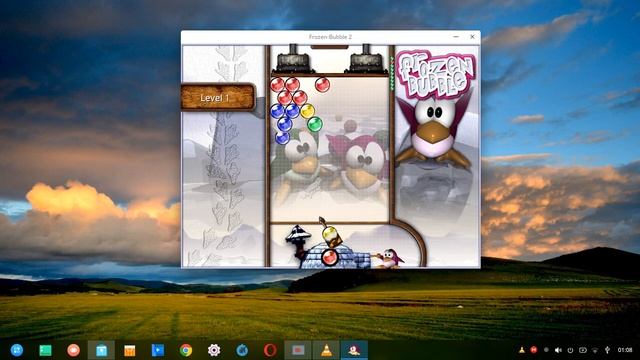Open VLC media player from the dock
Screen dimensions: 640x360
pos(326,350)
